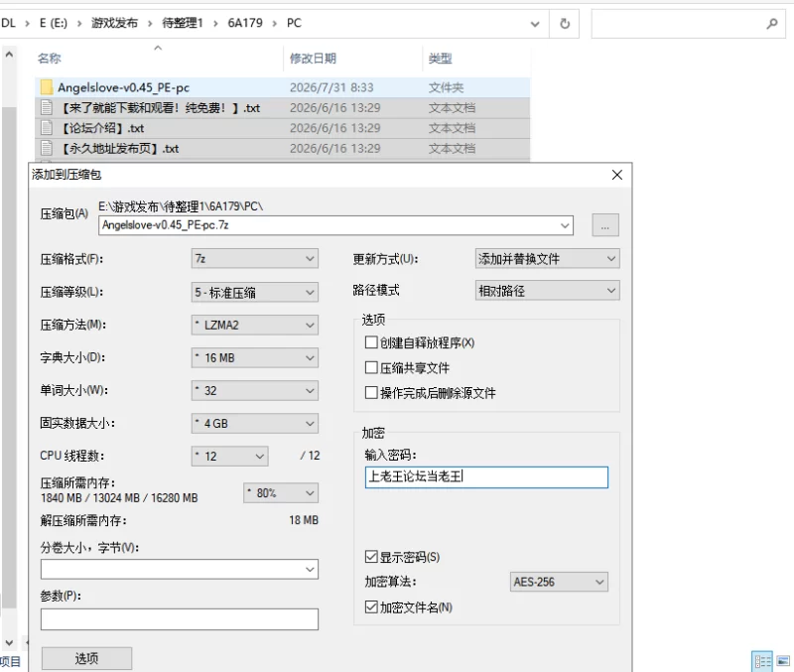Click the 输入密码 password field
This screenshot has width=794, height=672.
tap(486, 477)
